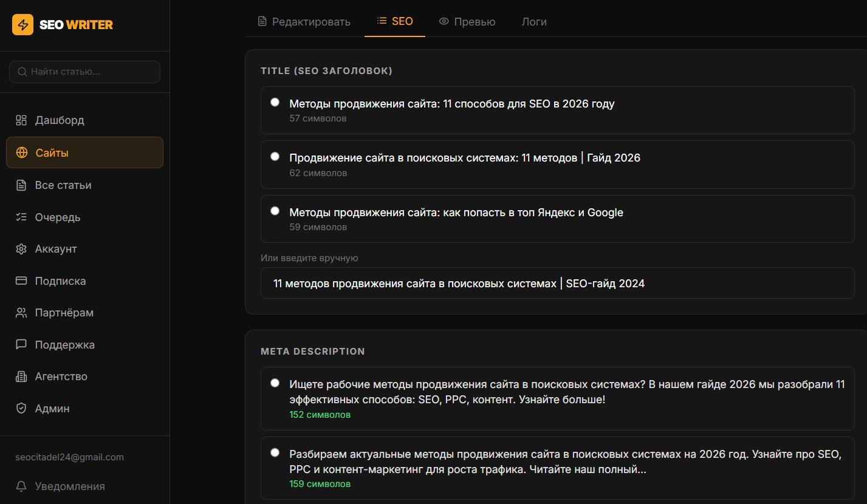This screenshot has width=867, height=504.
Task: Click the search magnifier icon
Action: tap(22, 72)
